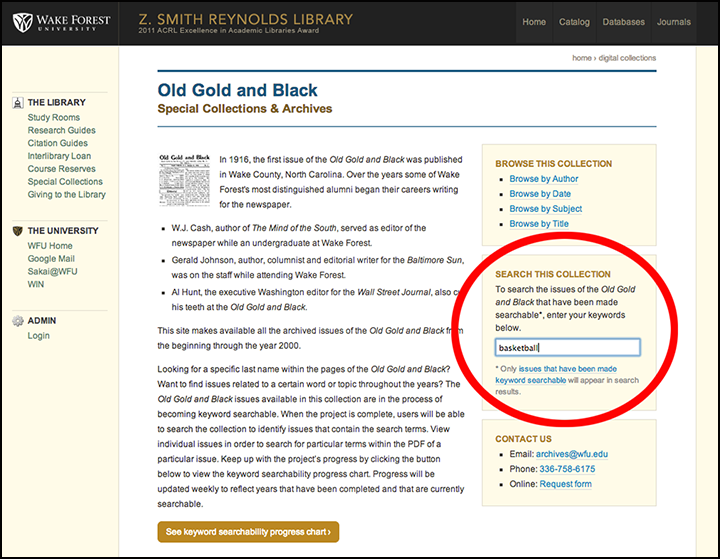Open Research Guides sidebar link
The height and width of the screenshot is (559, 720).
[62, 130]
